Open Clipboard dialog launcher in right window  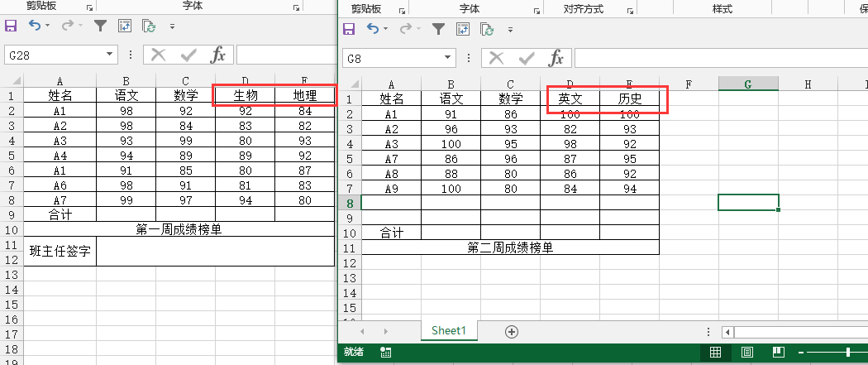pos(401,10)
